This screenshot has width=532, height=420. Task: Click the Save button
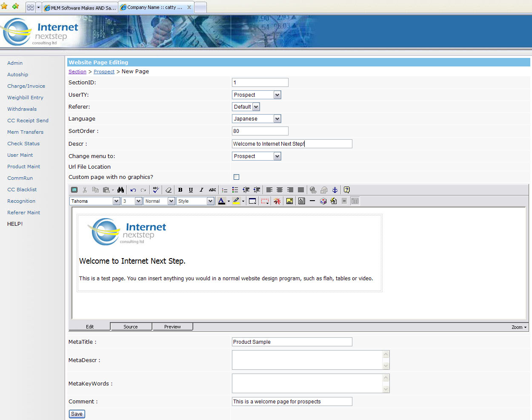click(77, 414)
